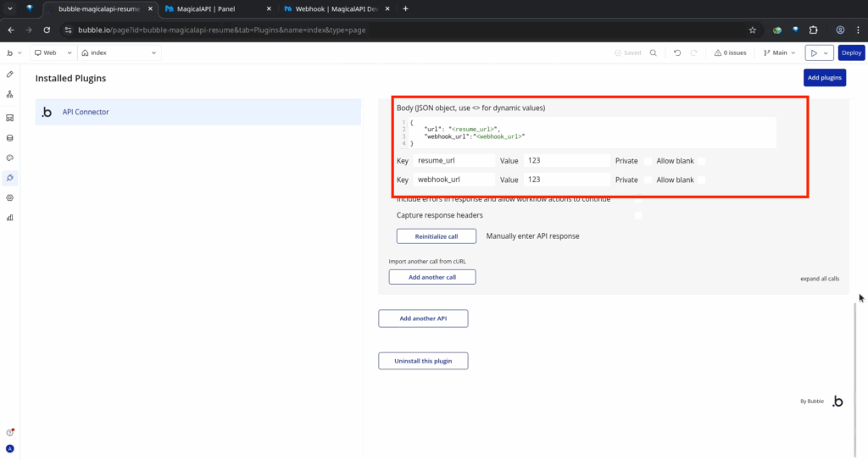
Task: Click Uninstall this plugin button
Action: coord(423,361)
